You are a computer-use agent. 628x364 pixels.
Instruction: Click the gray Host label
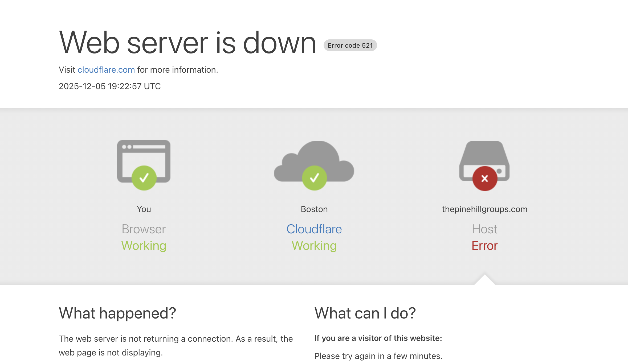click(x=484, y=229)
